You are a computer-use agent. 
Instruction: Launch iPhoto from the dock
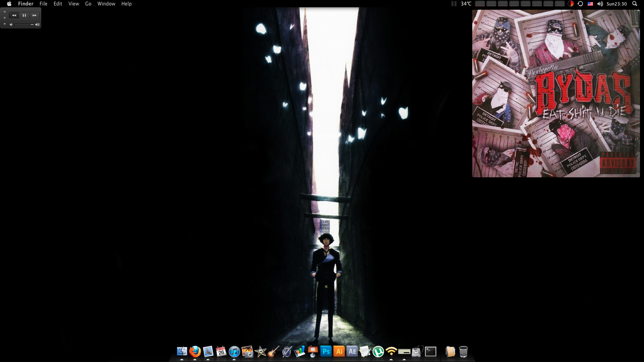click(x=247, y=351)
